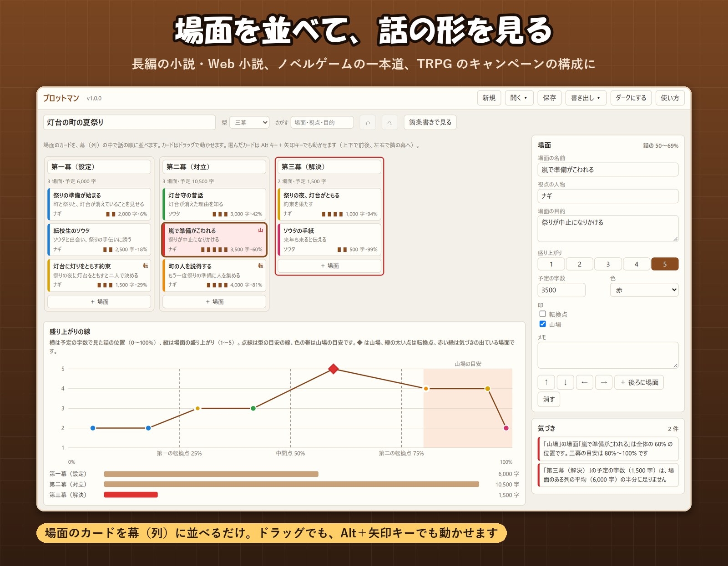728x566 pixels.
Task: Select the red diamond climax point on graph
Action: 334,369
